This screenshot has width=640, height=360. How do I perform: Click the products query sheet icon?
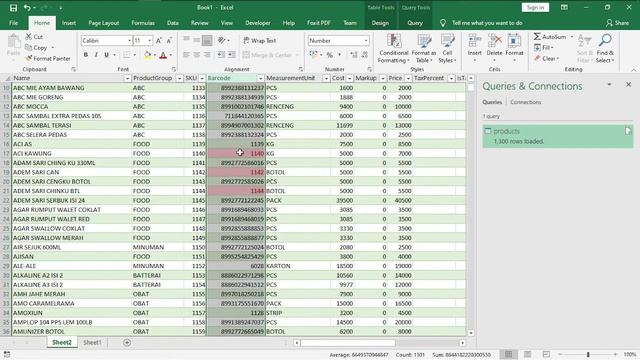pos(487,131)
